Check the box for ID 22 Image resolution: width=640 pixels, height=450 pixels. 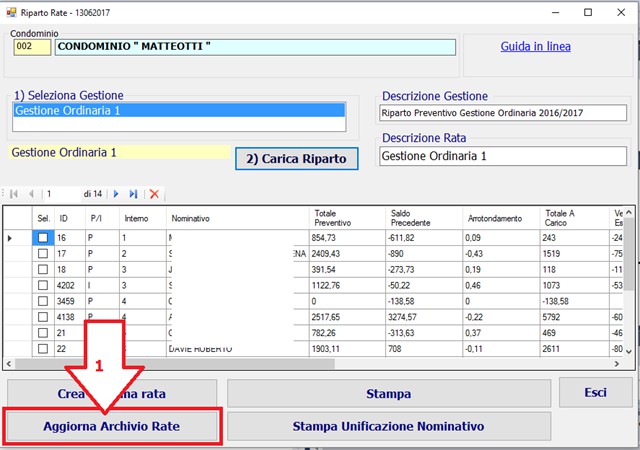pyautogui.click(x=43, y=349)
